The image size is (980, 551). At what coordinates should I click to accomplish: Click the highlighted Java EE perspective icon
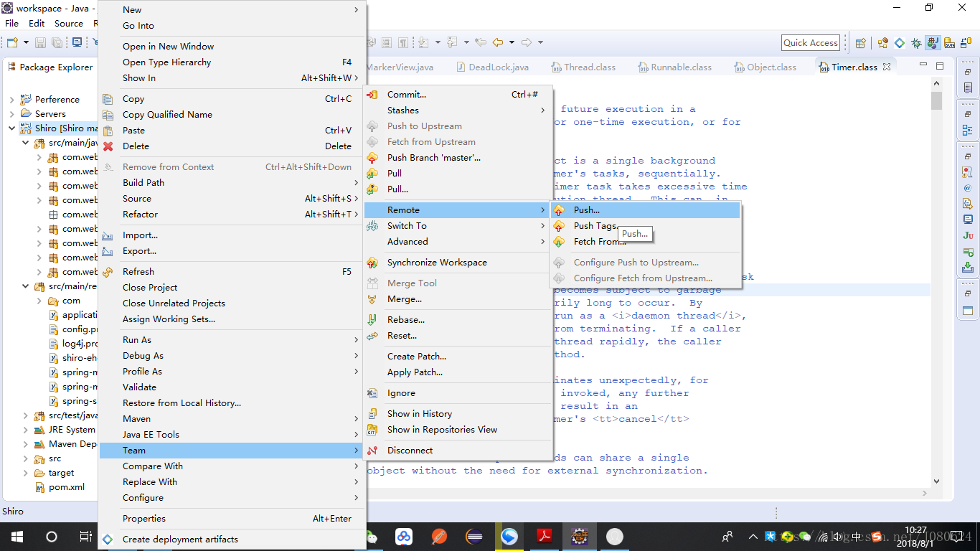click(933, 43)
